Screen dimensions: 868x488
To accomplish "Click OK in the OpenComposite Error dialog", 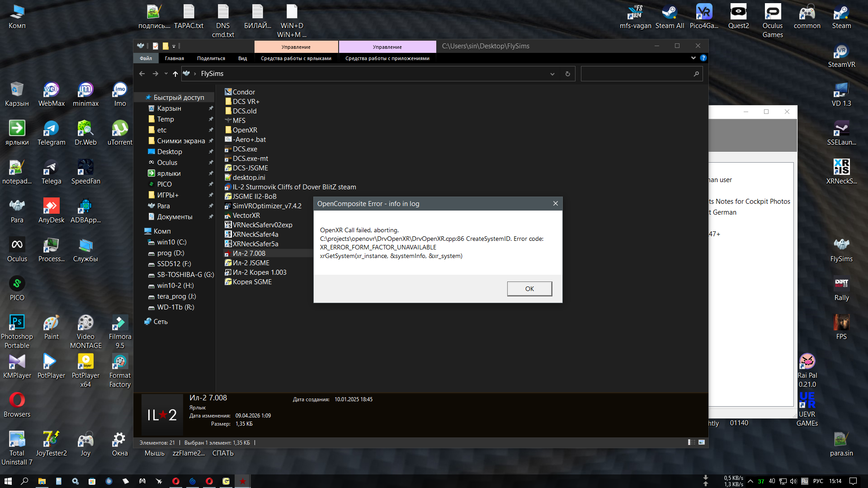I will point(529,289).
